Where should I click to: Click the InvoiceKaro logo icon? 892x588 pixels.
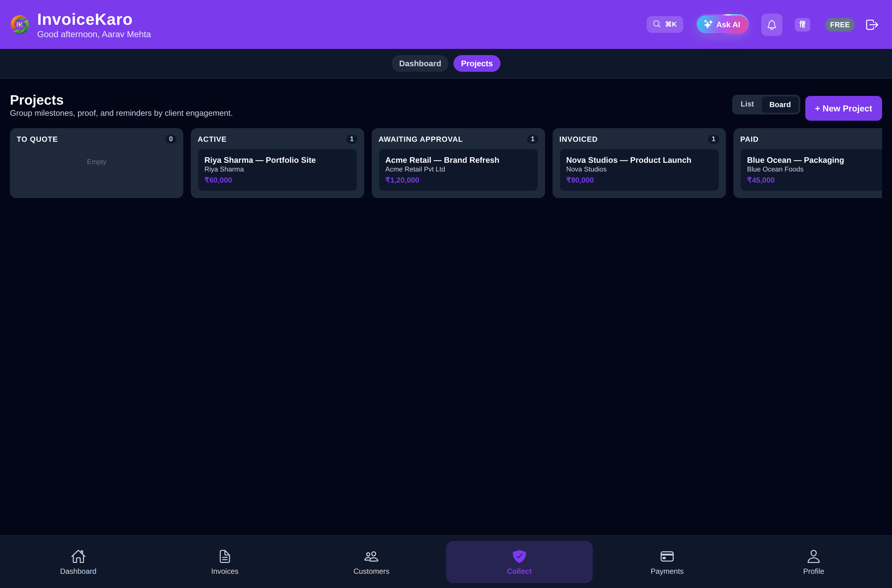coord(20,25)
